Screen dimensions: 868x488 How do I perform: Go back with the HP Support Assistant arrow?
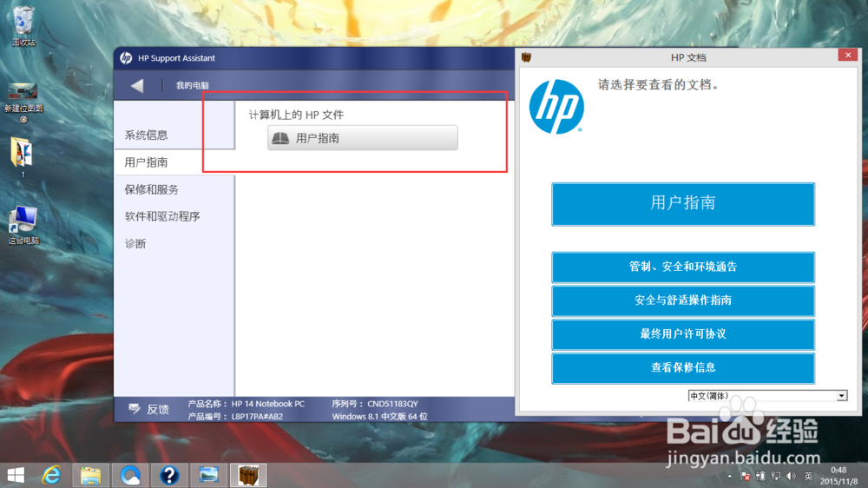point(137,85)
